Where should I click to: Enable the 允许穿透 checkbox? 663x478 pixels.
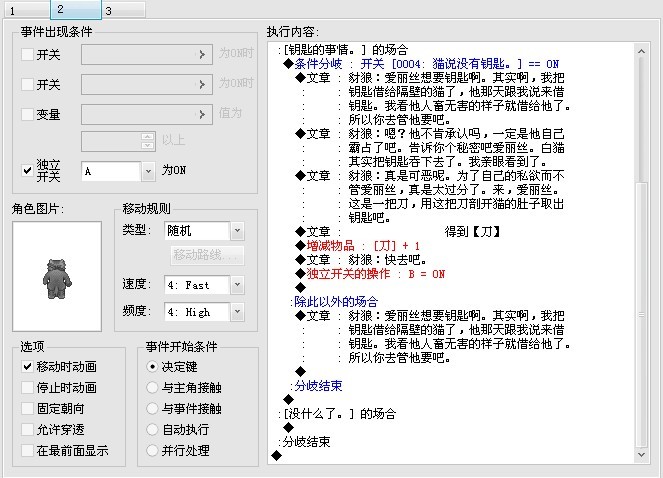point(27,429)
